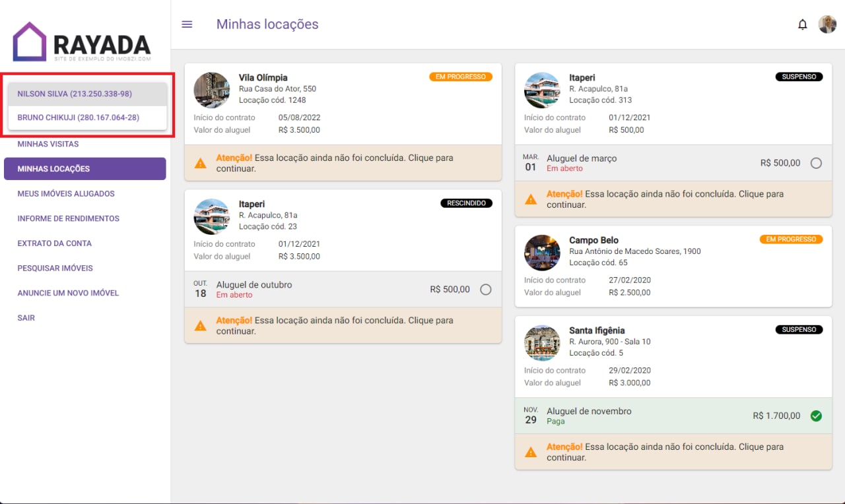Image resolution: width=845 pixels, height=504 pixels.
Task: Click the MAR. 01 date marker
Action: point(531,163)
